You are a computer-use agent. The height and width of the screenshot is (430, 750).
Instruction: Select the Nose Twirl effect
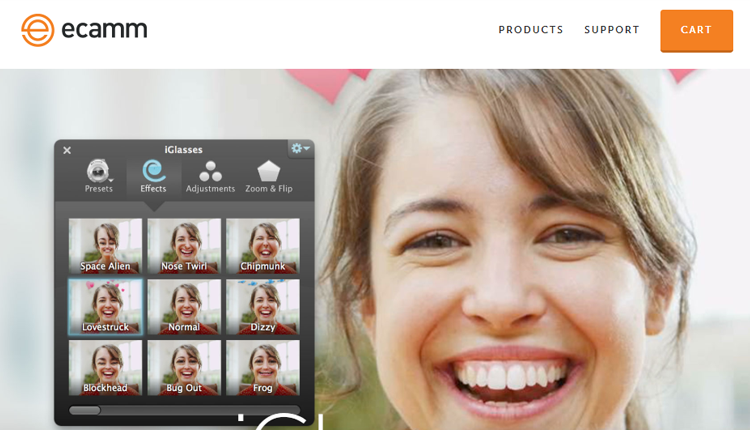point(184,246)
